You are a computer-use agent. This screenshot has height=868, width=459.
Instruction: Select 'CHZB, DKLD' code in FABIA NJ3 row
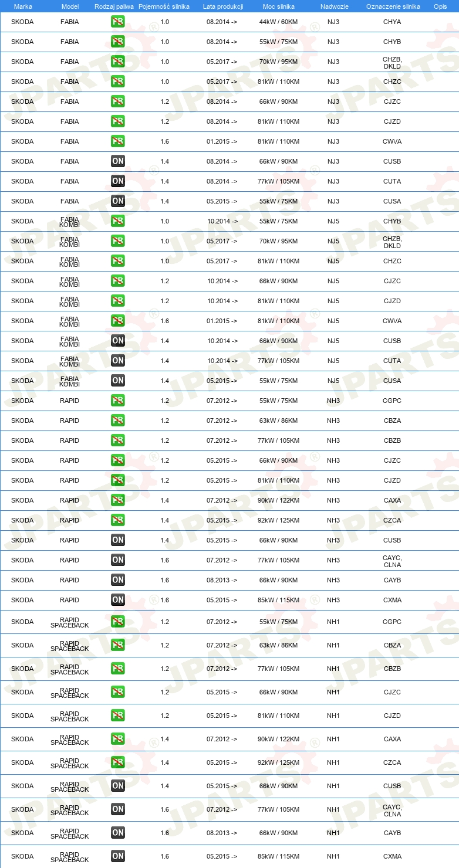(x=392, y=62)
